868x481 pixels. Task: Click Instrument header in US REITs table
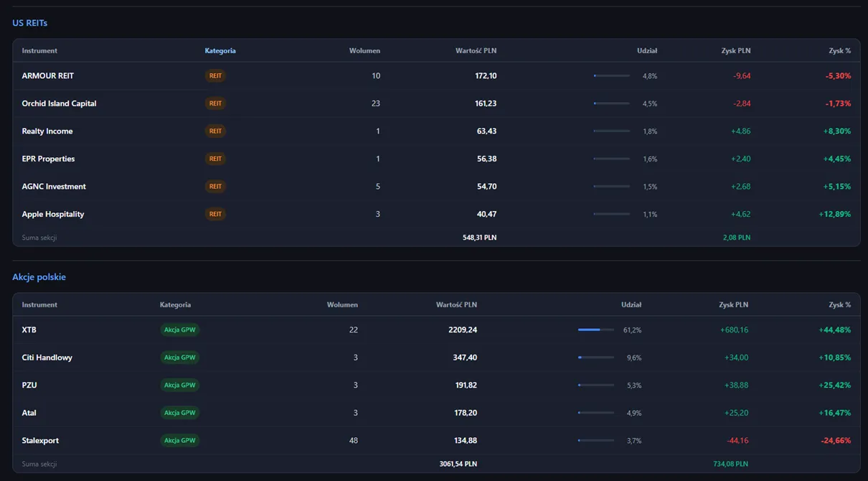click(x=39, y=51)
